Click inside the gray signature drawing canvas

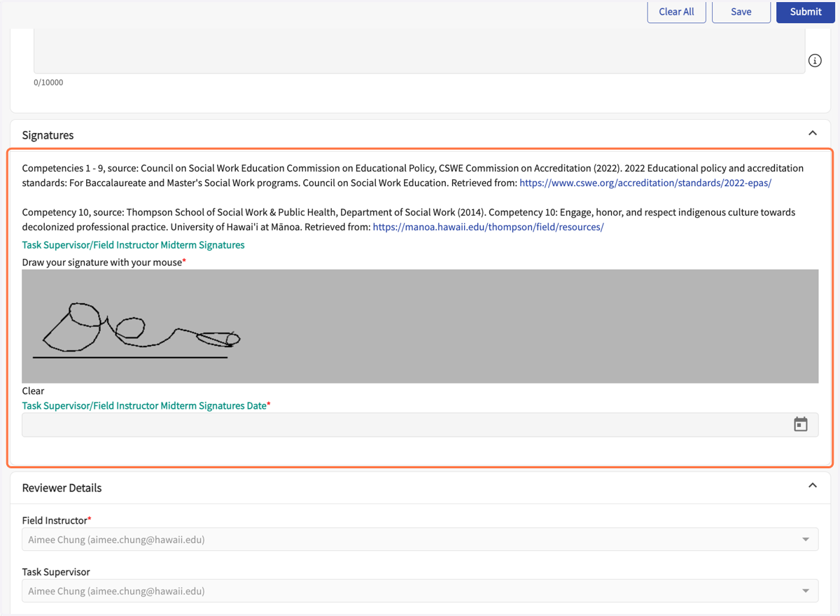420,326
